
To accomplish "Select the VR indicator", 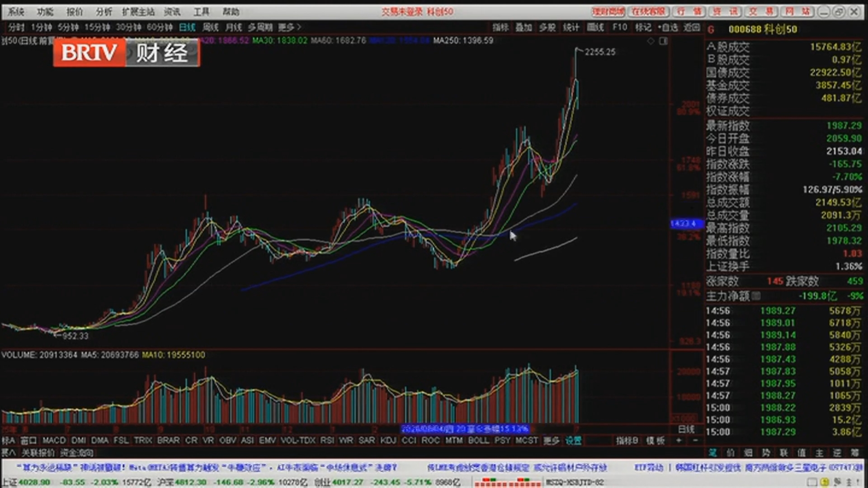I will pyautogui.click(x=208, y=440).
